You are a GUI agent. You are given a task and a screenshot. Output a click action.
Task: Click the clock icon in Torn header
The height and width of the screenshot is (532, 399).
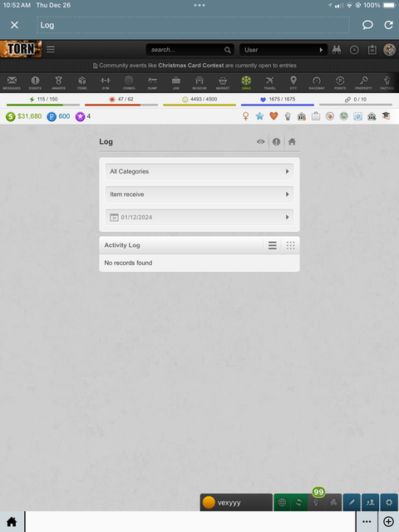[x=354, y=50]
